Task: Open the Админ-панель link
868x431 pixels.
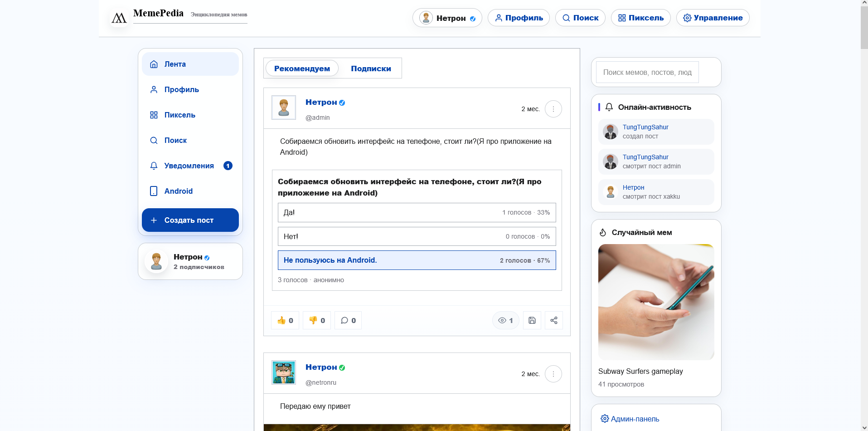Action: point(630,419)
